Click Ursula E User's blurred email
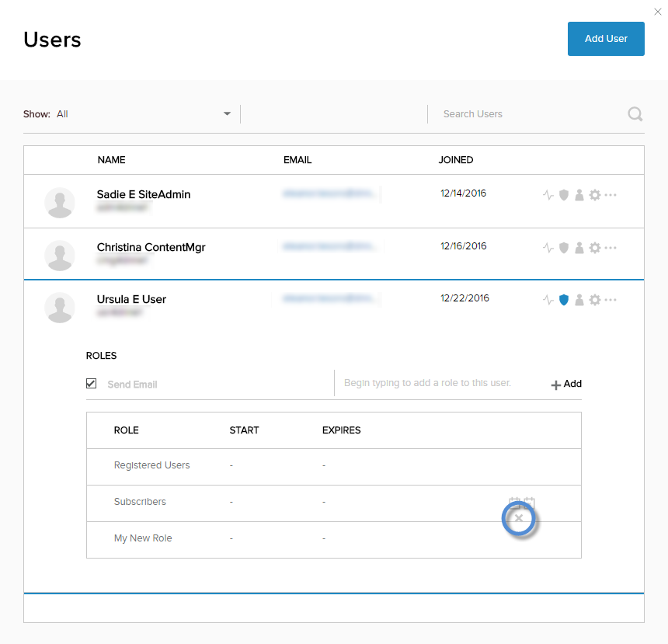The image size is (668, 644). pyautogui.click(x=330, y=298)
